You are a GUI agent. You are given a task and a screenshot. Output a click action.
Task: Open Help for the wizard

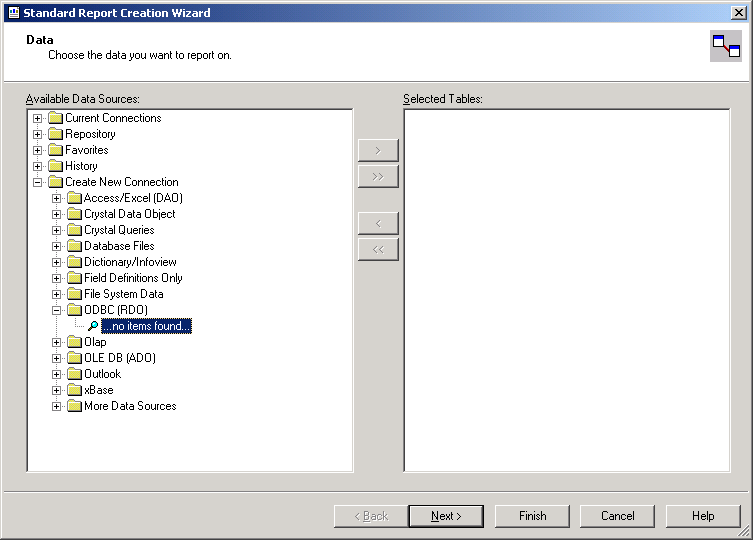click(x=703, y=516)
